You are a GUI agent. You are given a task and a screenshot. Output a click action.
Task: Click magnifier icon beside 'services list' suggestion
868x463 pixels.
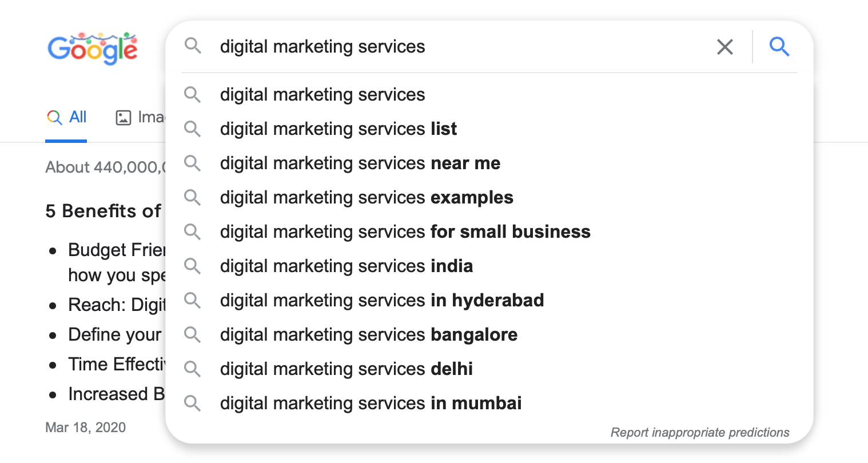click(x=193, y=129)
